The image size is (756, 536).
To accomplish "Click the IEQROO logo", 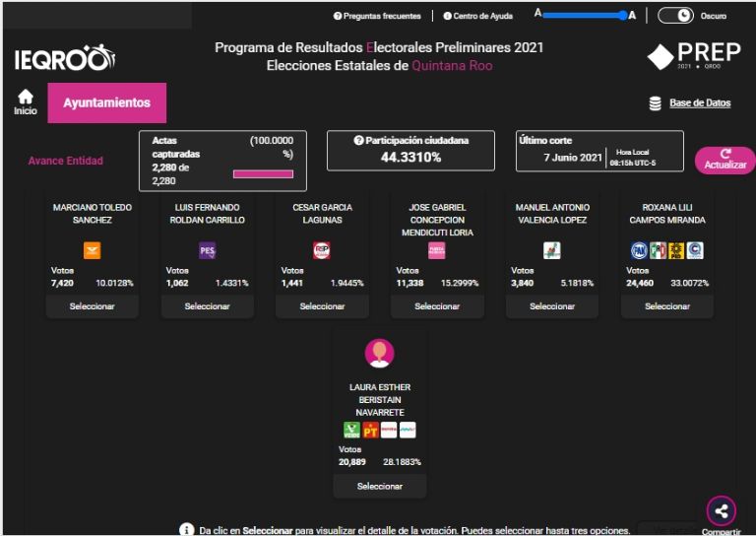I will pos(65,57).
